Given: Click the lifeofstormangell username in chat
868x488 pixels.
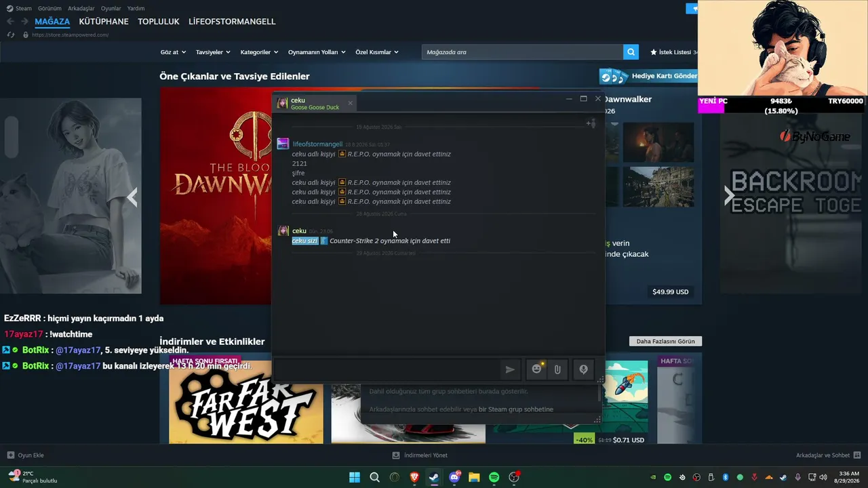Looking at the screenshot, I should tap(317, 144).
